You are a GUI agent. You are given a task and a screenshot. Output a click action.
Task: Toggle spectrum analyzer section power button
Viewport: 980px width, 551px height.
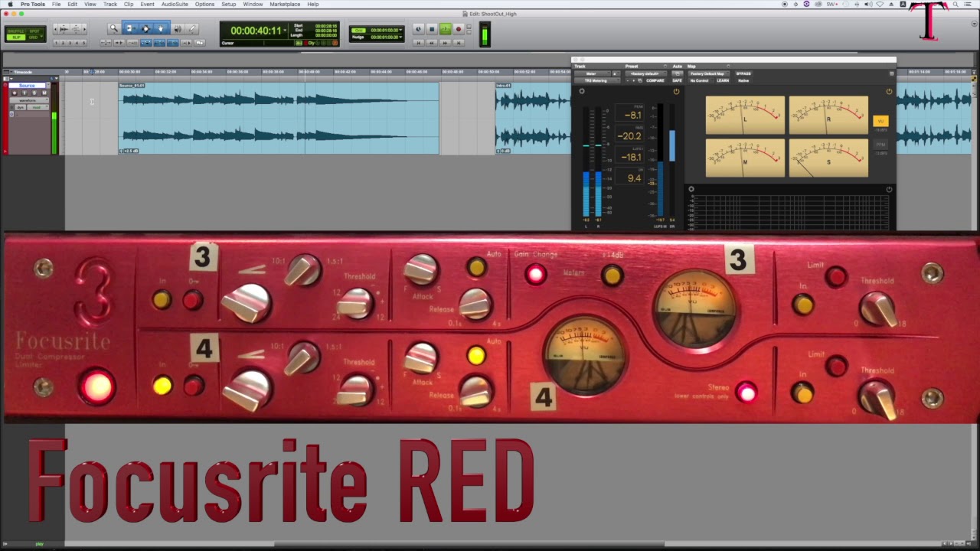coord(889,189)
